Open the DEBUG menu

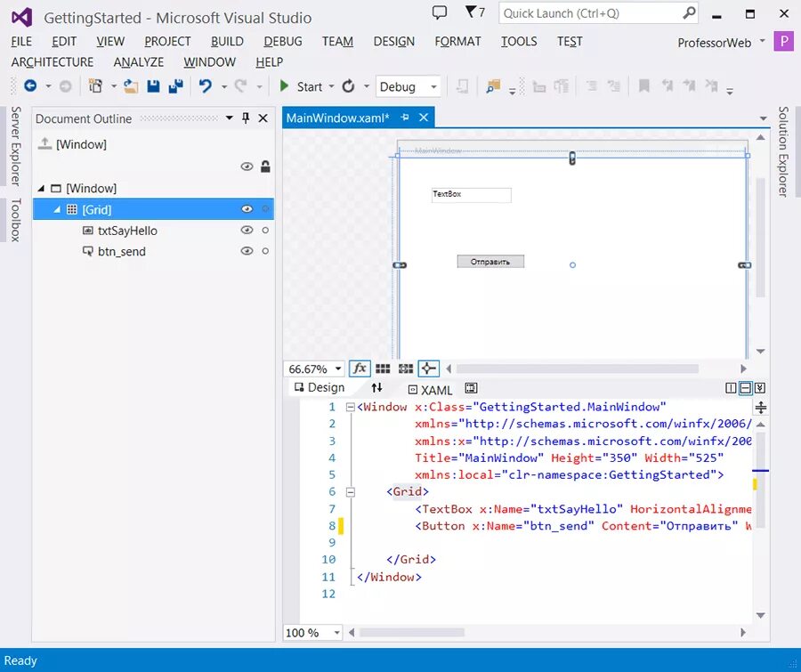click(283, 42)
